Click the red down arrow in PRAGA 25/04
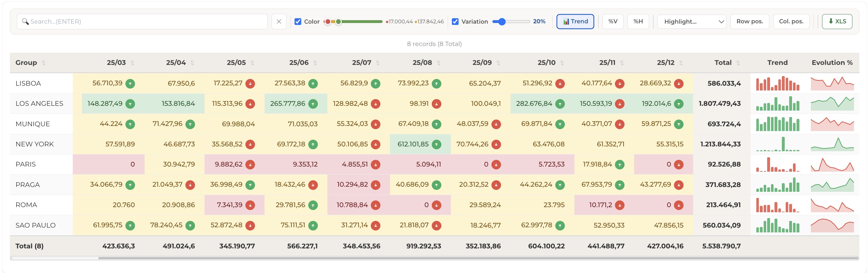This screenshot has height=273, width=868. pyautogui.click(x=190, y=185)
